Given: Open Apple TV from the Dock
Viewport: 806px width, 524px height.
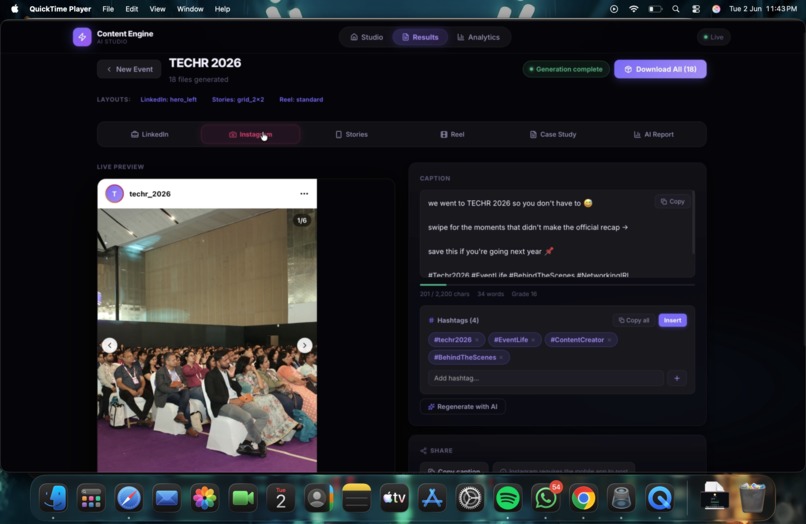Looking at the screenshot, I should click(x=394, y=498).
